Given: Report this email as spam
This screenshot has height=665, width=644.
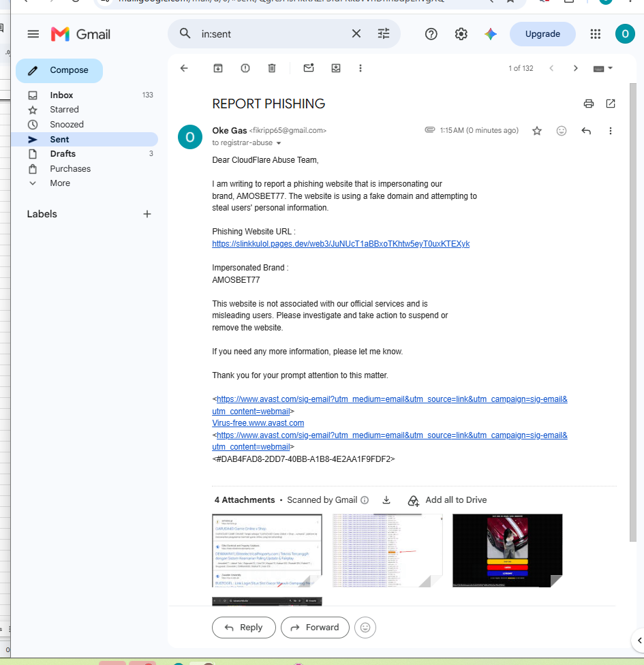Looking at the screenshot, I should tap(245, 68).
